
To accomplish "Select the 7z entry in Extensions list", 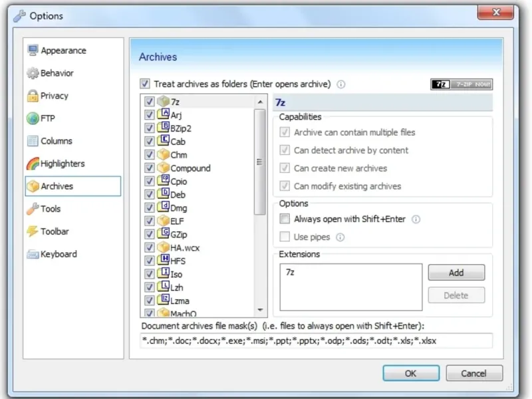I will [290, 272].
